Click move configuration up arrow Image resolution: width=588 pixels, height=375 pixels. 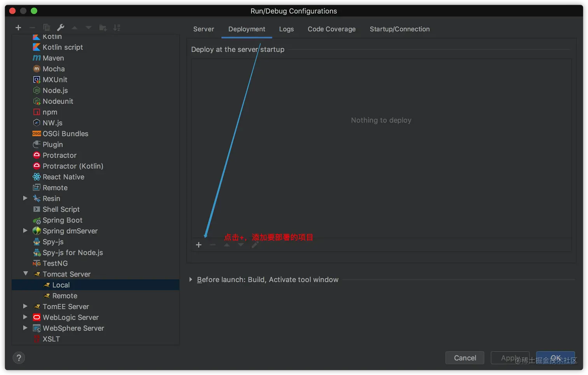pos(75,28)
